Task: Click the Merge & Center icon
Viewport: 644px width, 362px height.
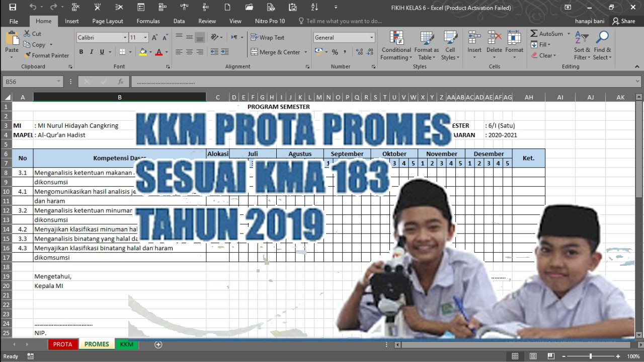Action: click(x=255, y=52)
